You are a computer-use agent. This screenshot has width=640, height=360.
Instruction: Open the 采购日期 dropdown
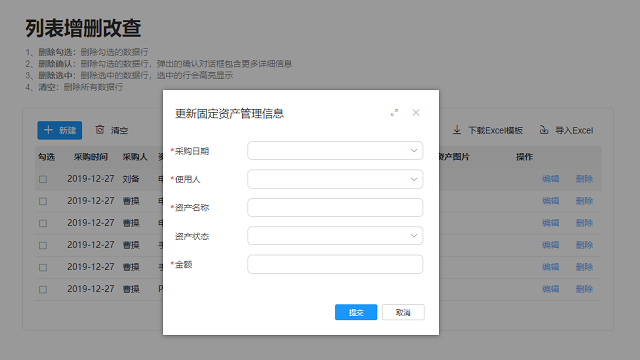click(335, 151)
